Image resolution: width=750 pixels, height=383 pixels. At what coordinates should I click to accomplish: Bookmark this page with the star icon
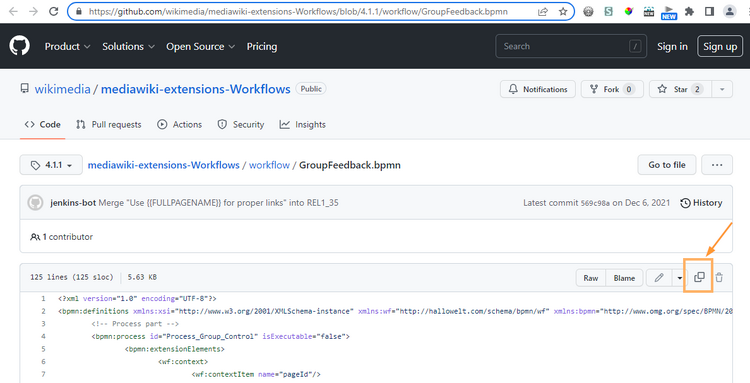[563, 11]
